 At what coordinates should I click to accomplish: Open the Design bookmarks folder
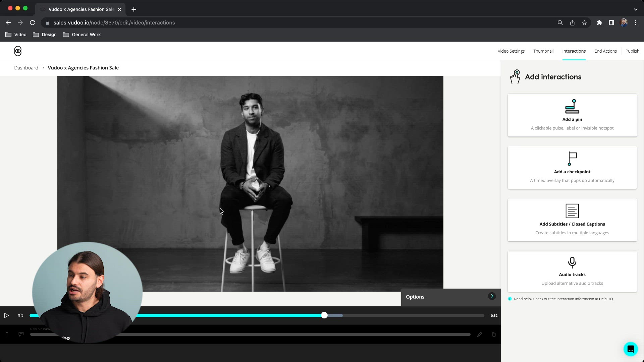coord(45,35)
